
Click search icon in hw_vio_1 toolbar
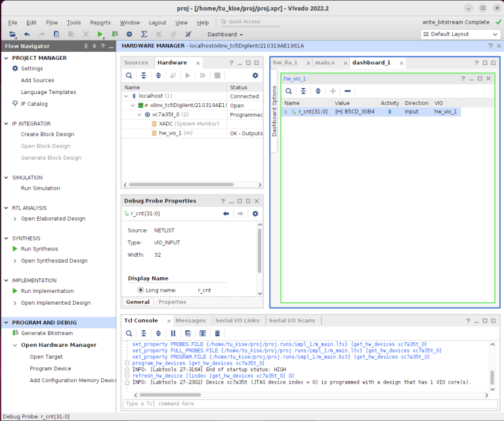288,91
